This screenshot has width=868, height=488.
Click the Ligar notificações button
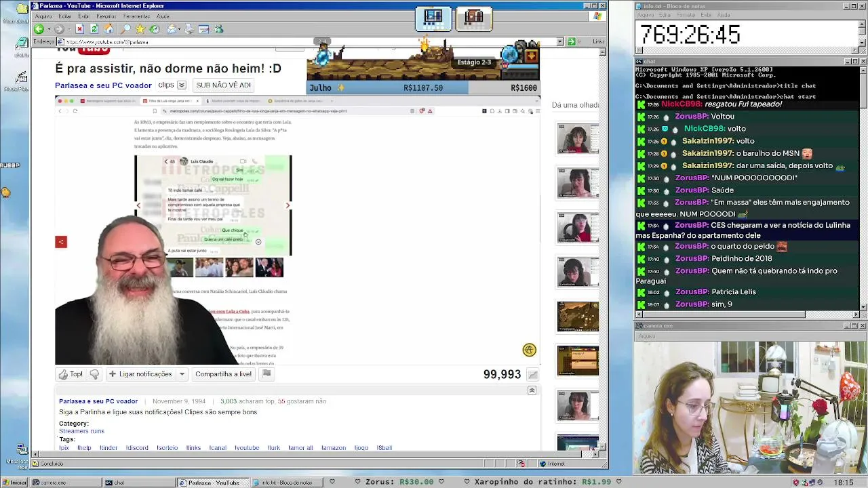[x=140, y=374]
